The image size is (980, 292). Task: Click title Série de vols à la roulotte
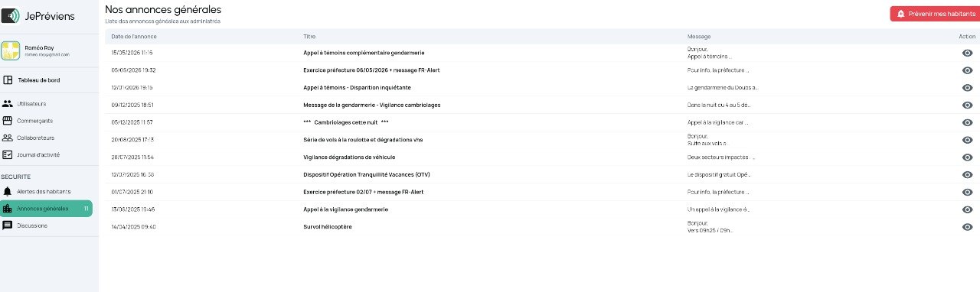363,140
